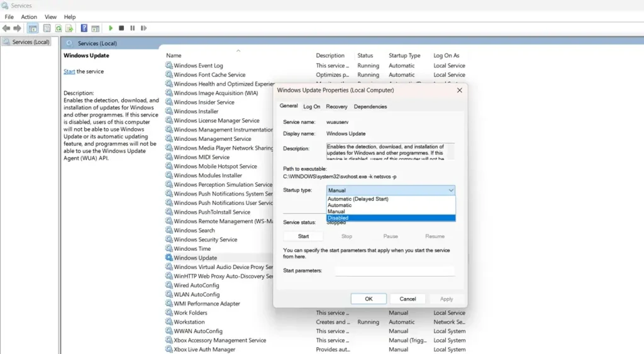This screenshot has height=354, width=644.
Task: Select Xbox Accessory Management Service row
Action: [x=219, y=340]
